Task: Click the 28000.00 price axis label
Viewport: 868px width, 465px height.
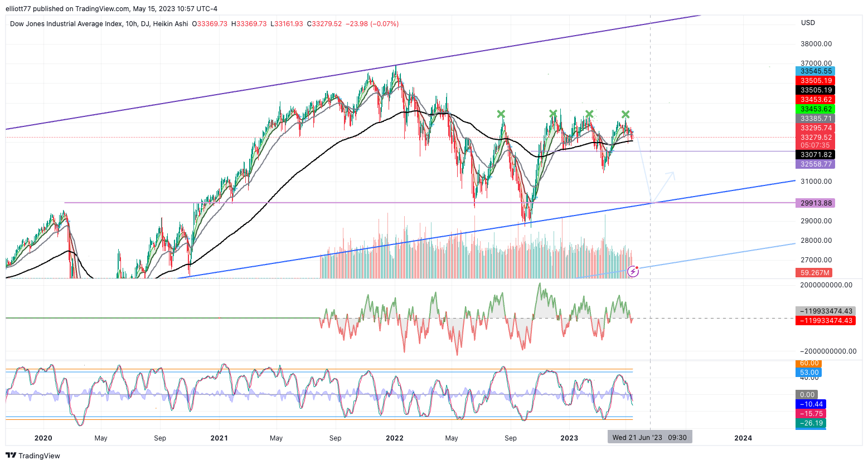Action: pyautogui.click(x=816, y=241)
